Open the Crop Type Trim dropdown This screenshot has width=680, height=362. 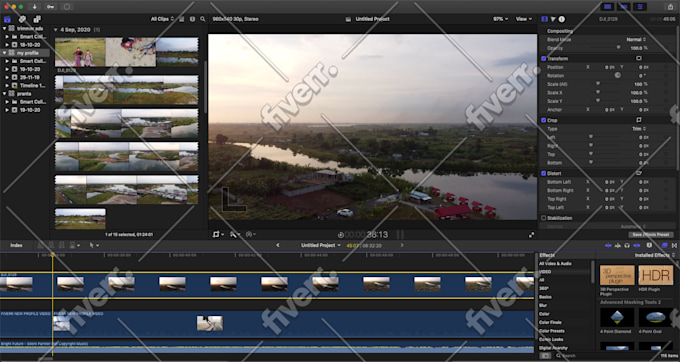pos(638,129)
